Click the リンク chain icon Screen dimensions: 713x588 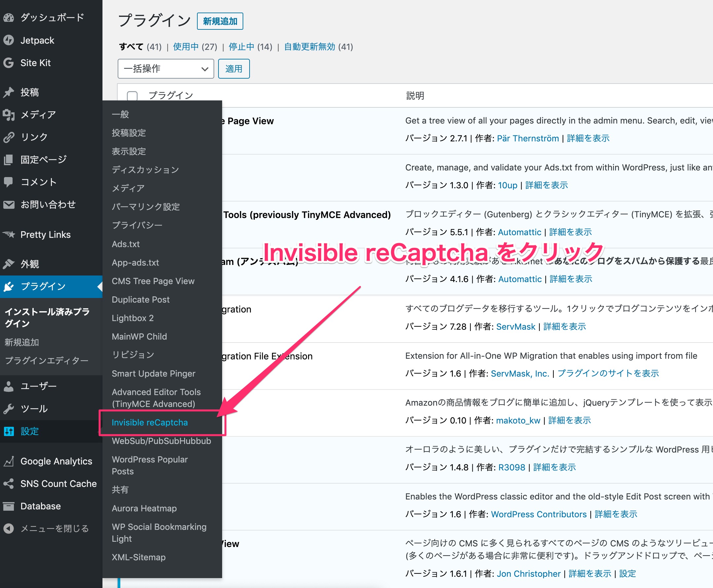click(9, 137)
